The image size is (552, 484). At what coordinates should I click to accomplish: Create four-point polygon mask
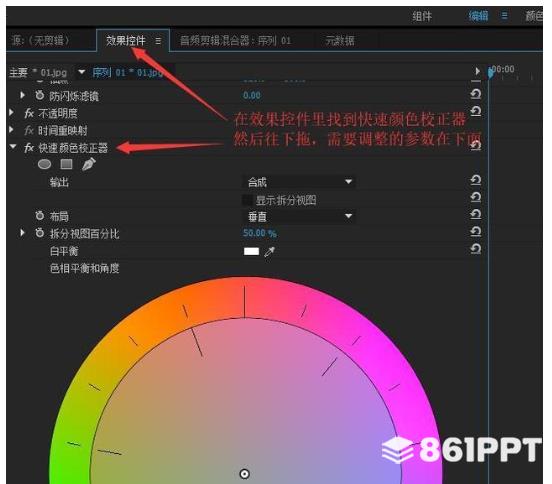[67, 164]
